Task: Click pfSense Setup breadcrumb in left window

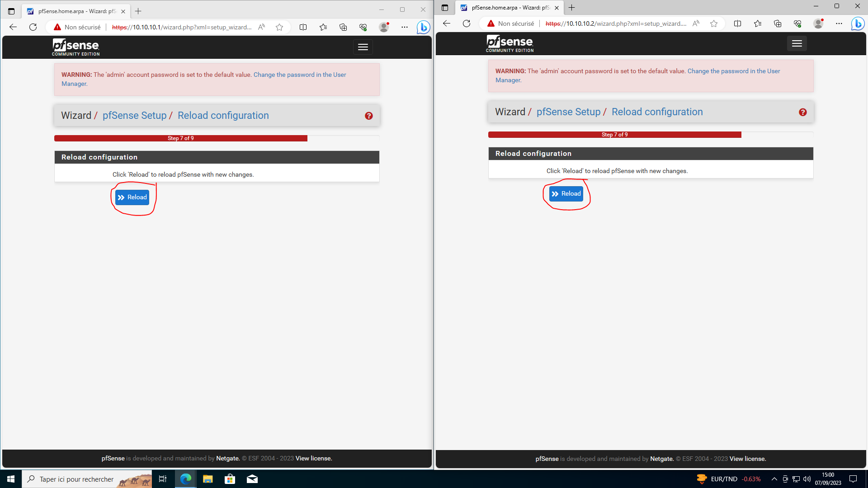Action: click(134, 116)
